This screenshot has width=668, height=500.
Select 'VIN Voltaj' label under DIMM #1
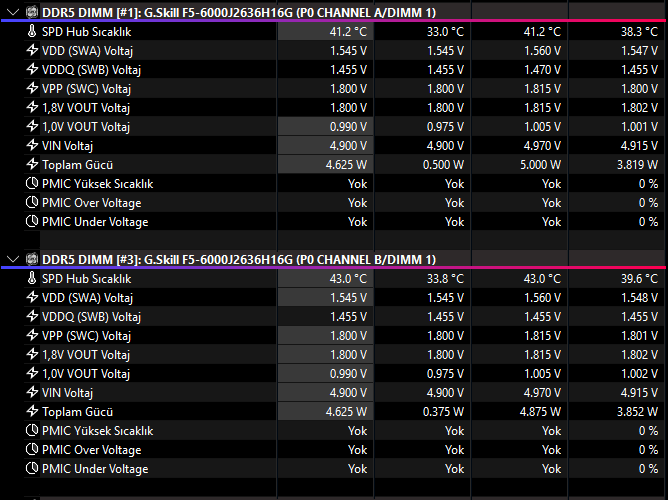point(67,146)
